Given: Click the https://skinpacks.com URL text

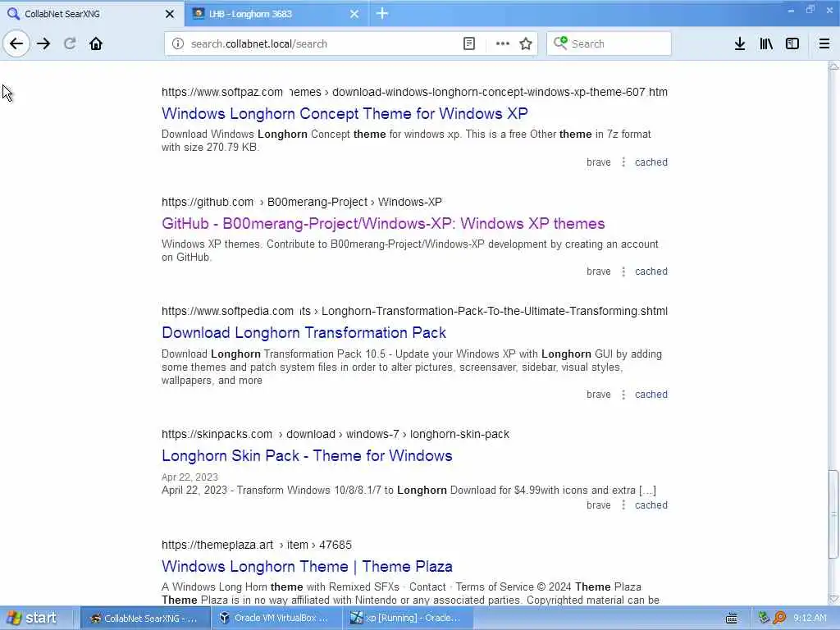Looking at the screenshot, I should click(217, 435).
